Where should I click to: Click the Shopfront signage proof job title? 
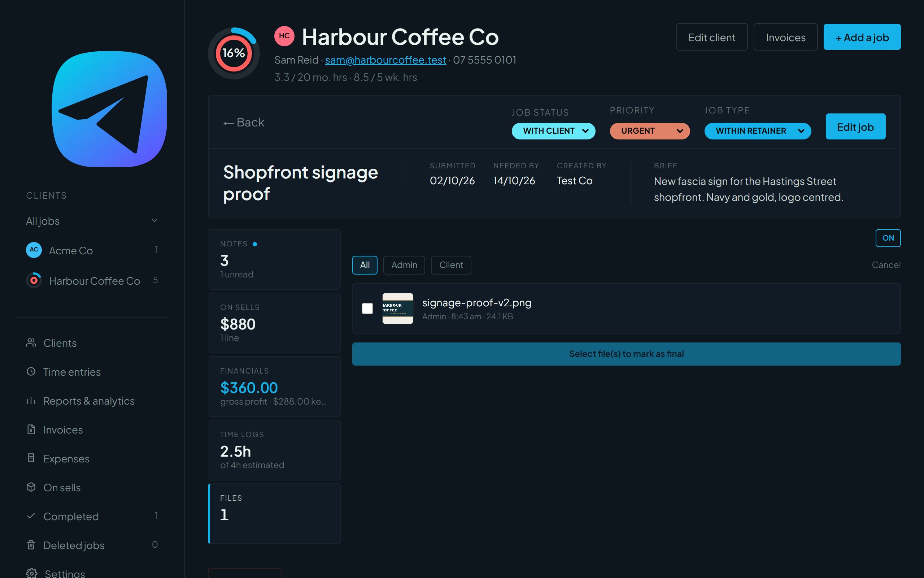coord(301,183)
